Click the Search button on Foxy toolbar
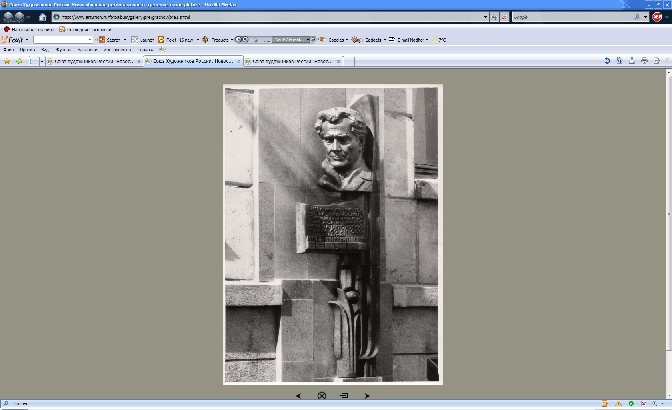Image resolution: width=672 pixels, height=410 pixels. [109, 39]
